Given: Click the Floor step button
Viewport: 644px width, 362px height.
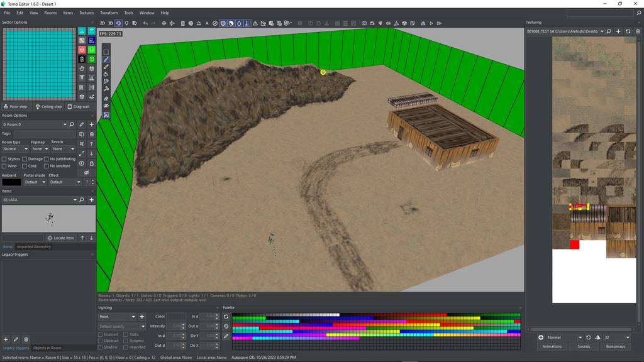Looking at the screenshot, I should [x=16, y=107].
